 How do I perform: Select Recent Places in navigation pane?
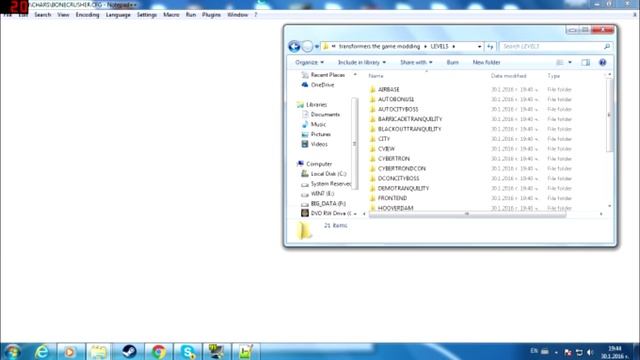point(323,75)
